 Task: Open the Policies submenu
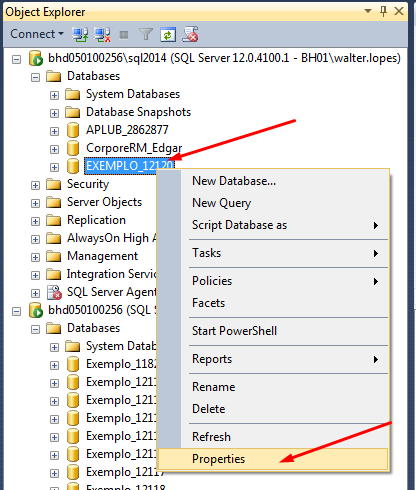(273, 281)
